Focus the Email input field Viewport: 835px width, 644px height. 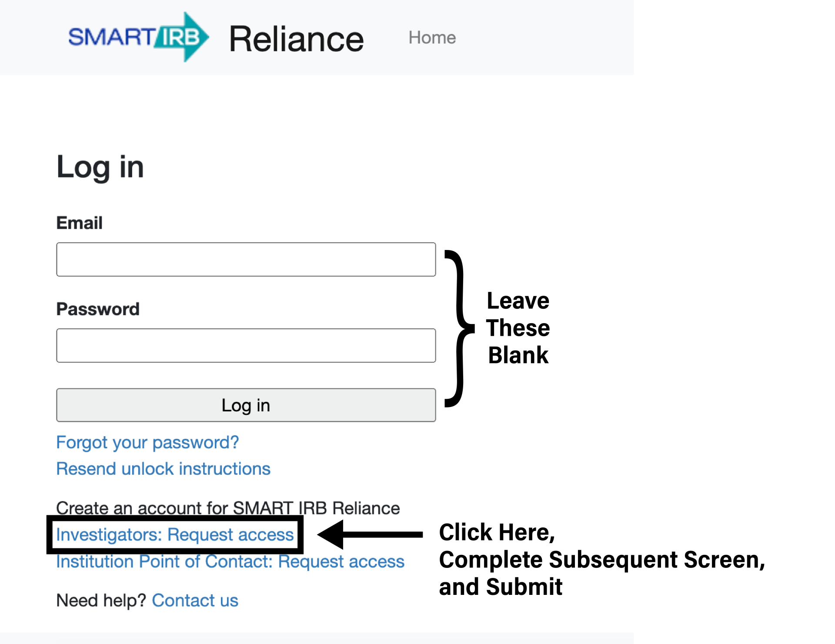[246, 260]
